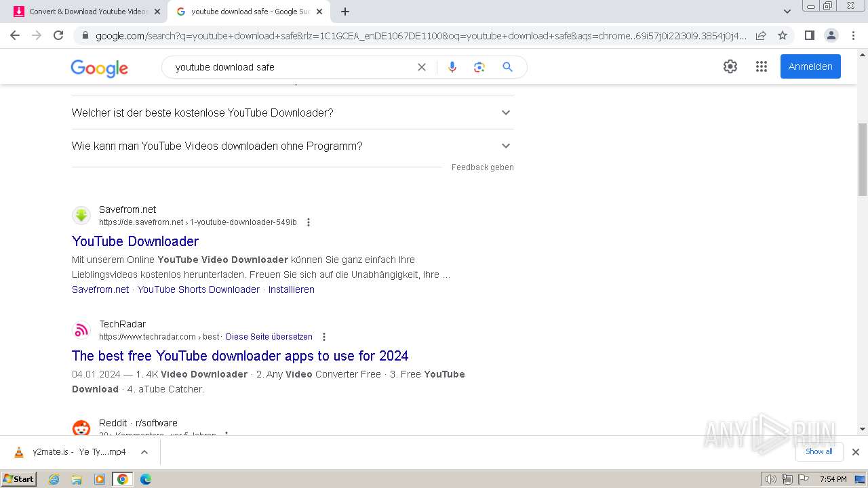Click the Google search input field

292,67
